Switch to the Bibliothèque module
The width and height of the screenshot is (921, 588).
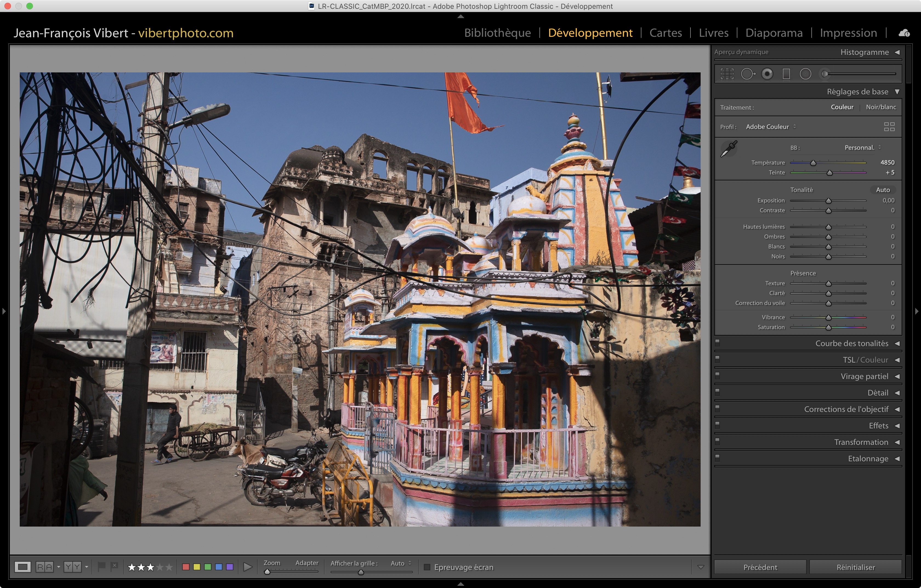(x=497, y=33)
